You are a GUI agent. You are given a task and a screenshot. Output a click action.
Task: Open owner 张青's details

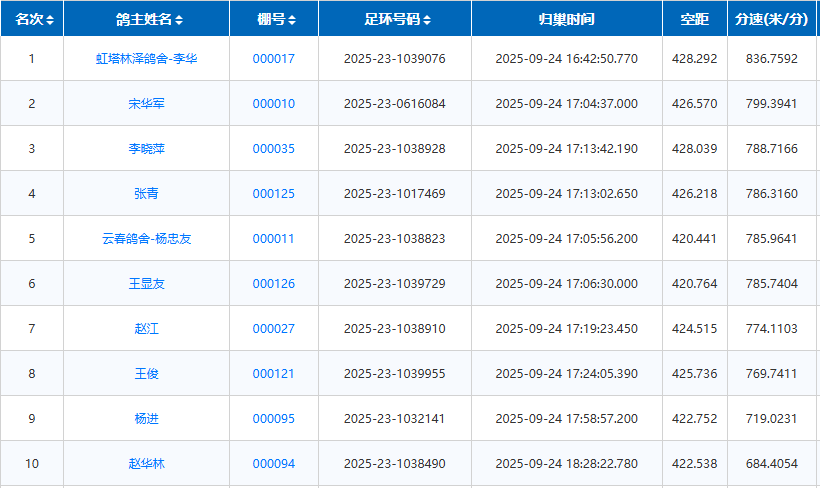tap(146, 194)
